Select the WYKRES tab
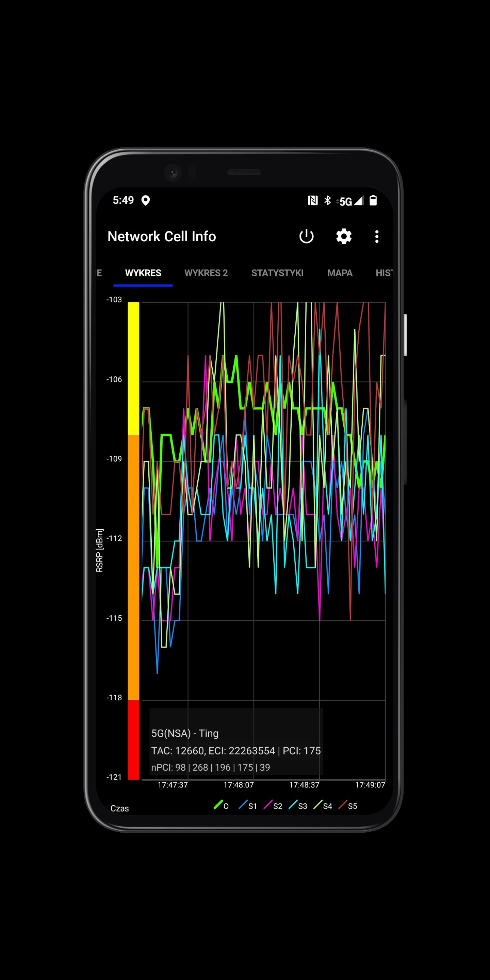This screenshot has width=490, height=980. (143, 273)
